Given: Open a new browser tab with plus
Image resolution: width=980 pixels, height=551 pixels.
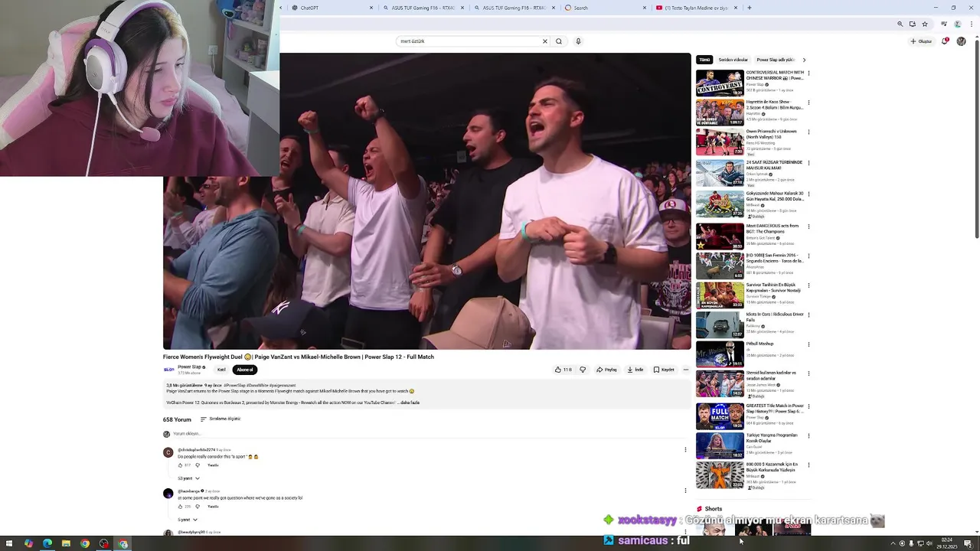Looking at the screenshot, I should click(750, 8).
